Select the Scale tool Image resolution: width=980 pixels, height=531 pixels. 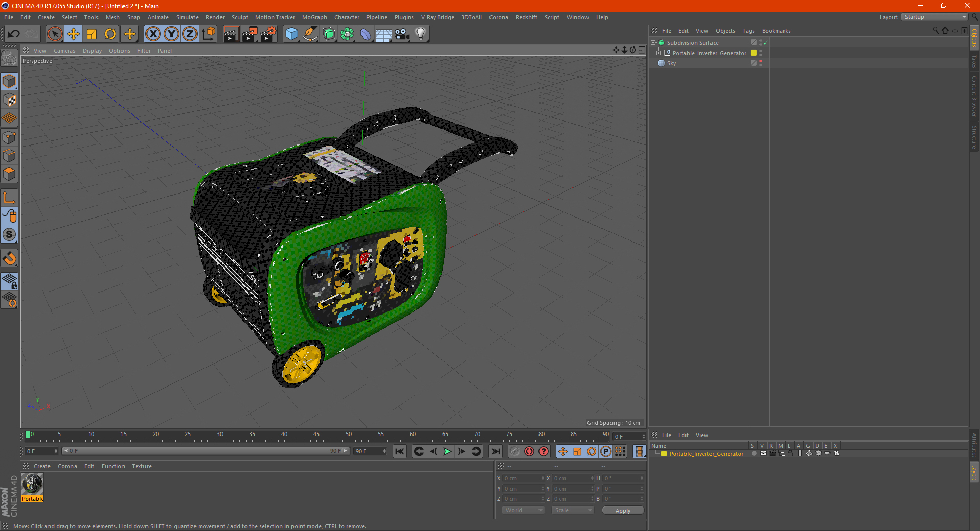[x=92, y=34]
